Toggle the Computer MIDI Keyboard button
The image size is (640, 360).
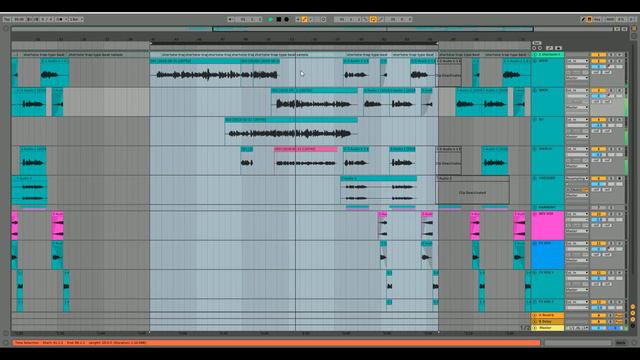click(x=589, y=19)
